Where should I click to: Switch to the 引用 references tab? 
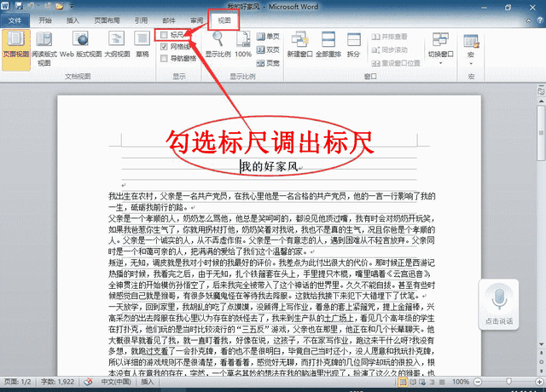pyautogui.click(x=141, y=20)
